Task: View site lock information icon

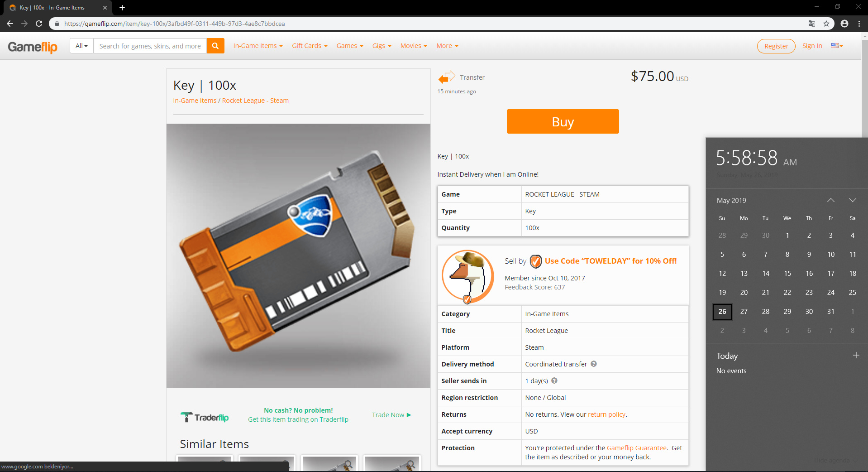Action: [x=57, y=24]
